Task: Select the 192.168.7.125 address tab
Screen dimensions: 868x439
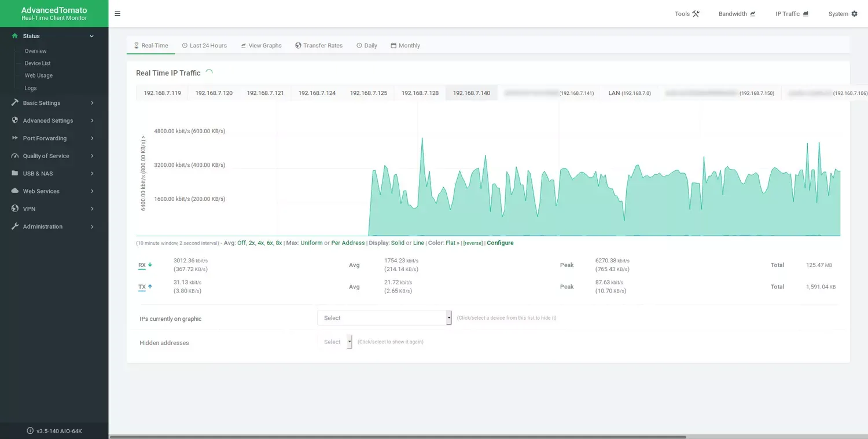Action: point(368,93)
